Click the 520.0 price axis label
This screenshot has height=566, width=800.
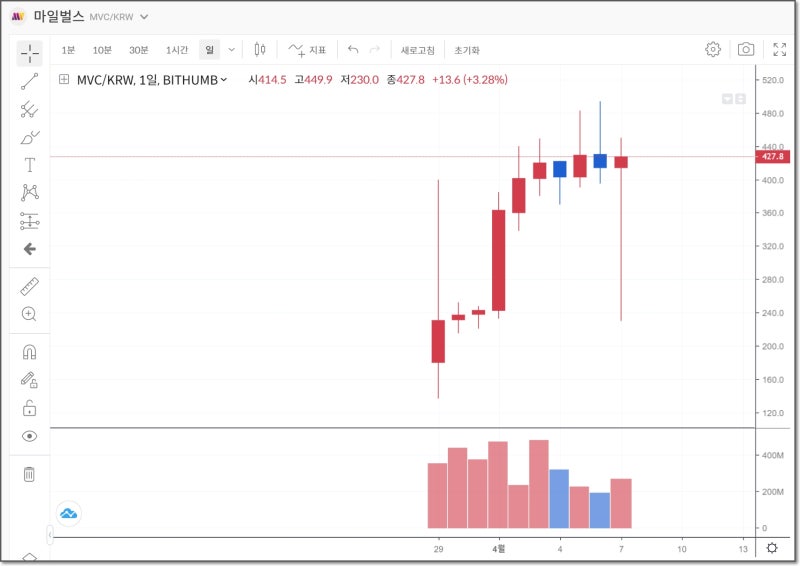(772, 80)
